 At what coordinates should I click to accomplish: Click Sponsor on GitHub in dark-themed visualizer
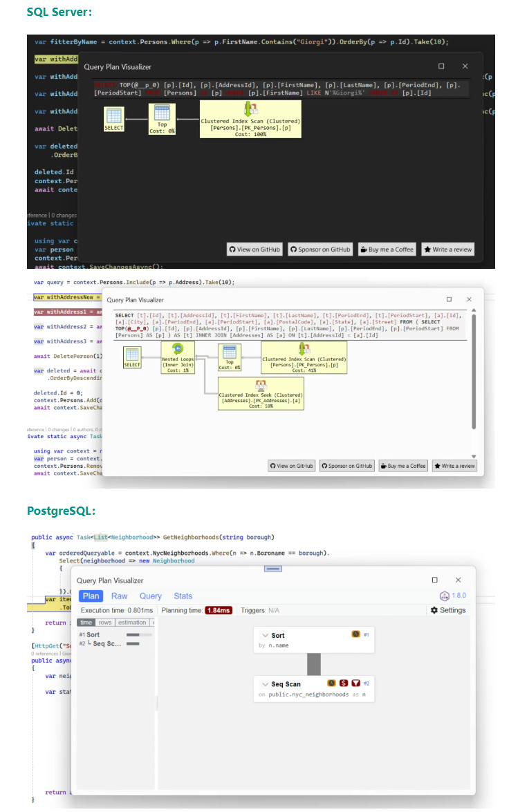point(320,249)
